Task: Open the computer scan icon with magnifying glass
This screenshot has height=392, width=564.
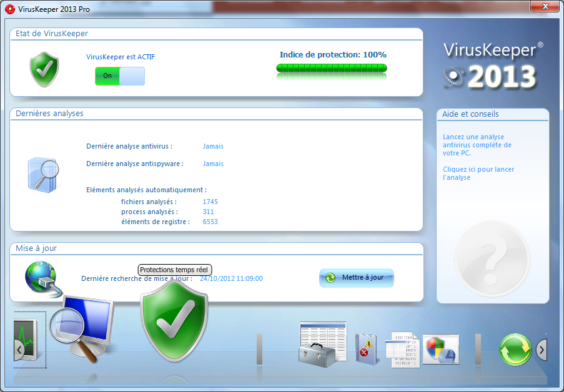Action: coord(81,328)
